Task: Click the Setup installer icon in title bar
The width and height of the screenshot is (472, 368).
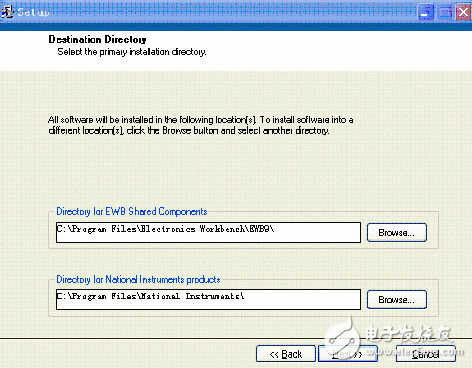Action: pos(7,12)
